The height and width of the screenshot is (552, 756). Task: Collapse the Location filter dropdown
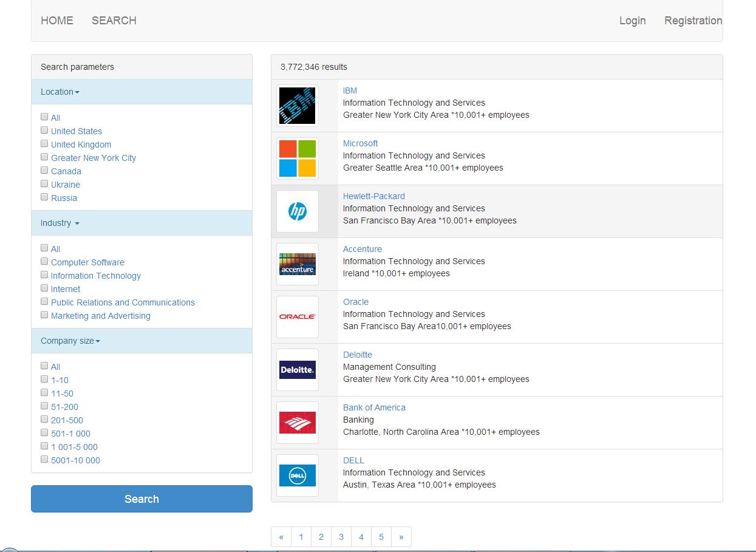point(60,92)
